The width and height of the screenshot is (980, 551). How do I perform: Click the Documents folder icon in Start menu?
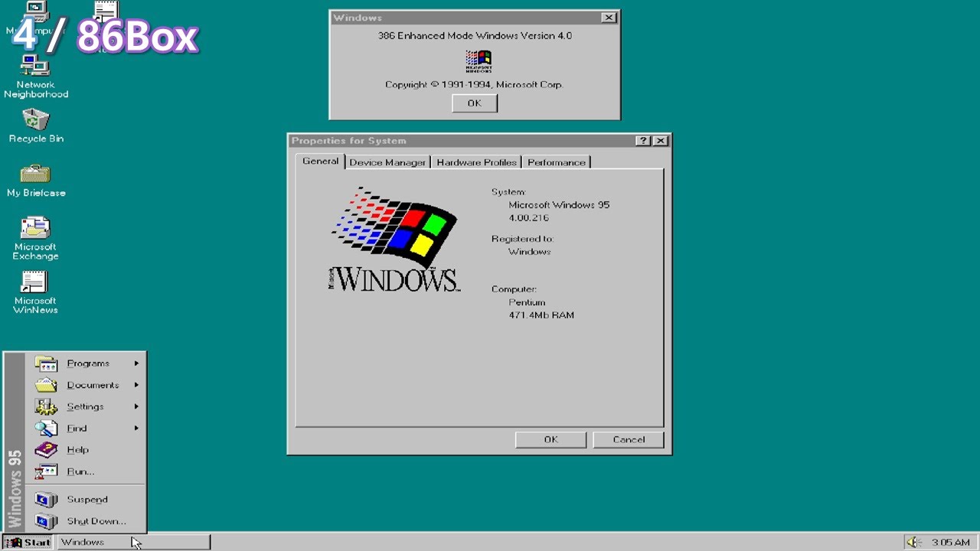(x=46, y=385)
